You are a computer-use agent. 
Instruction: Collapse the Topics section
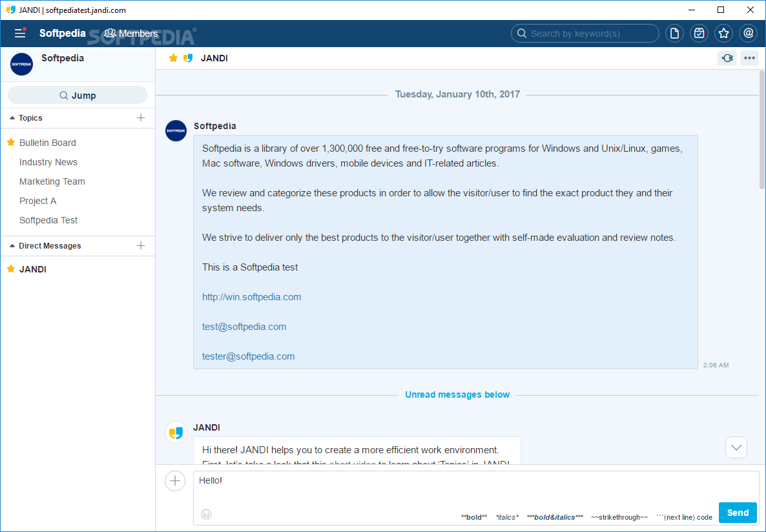tap(12, 118)
